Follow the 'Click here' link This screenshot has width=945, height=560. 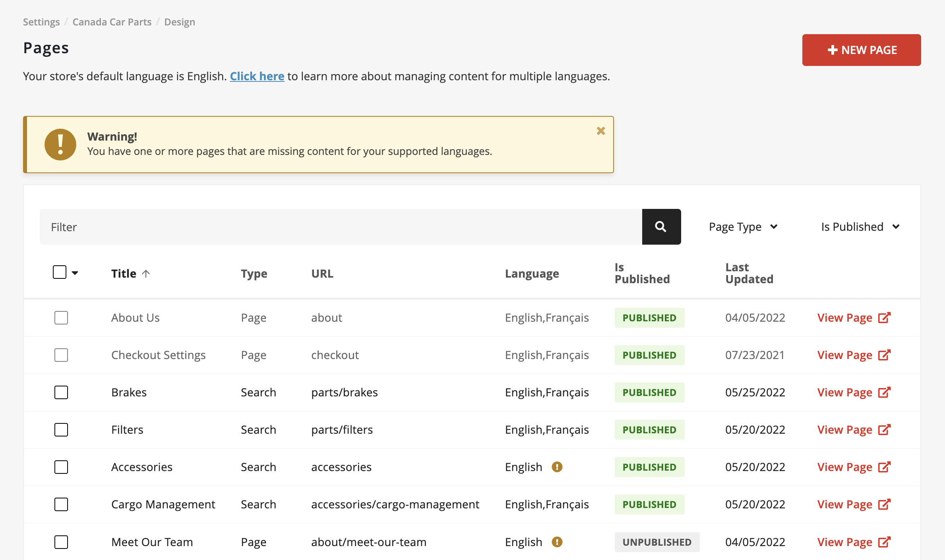257,76
